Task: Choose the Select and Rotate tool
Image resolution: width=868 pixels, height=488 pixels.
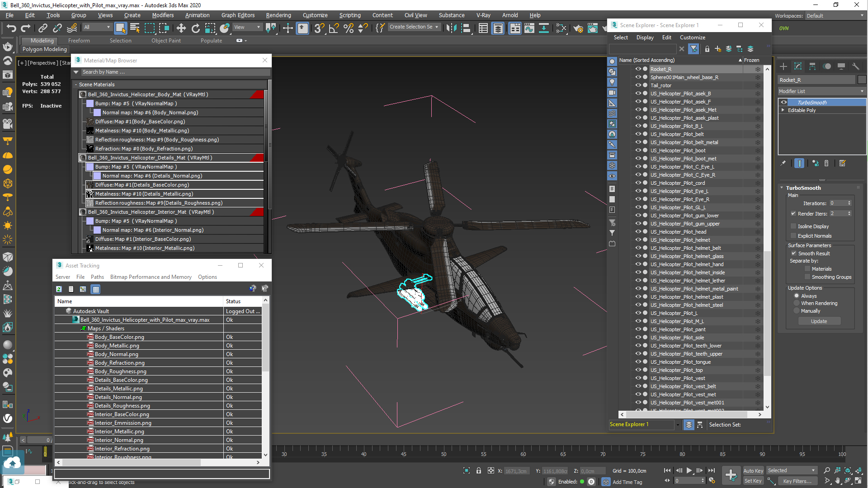Action: click(x=195, y=28)
